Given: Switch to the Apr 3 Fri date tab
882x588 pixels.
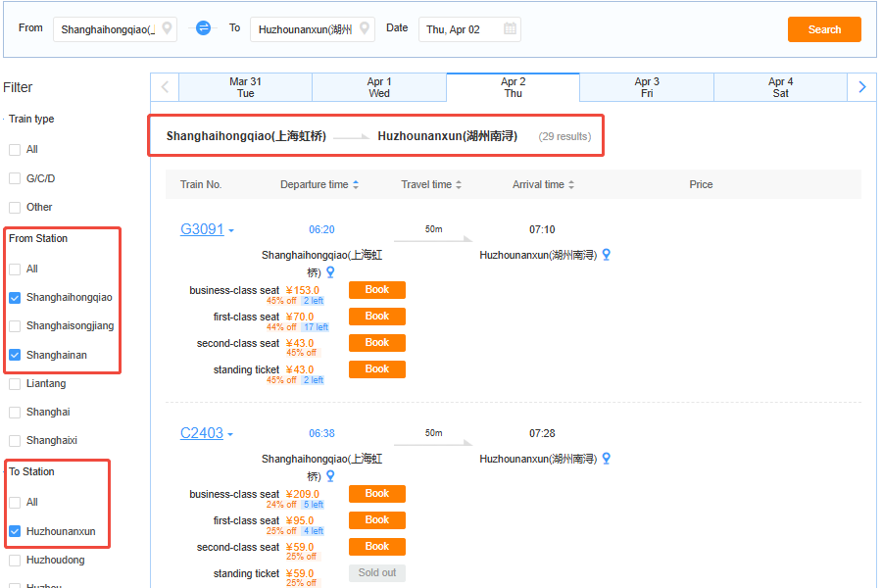Looking at the screenshot, I should pyautogui.click(x=647, y=87).
